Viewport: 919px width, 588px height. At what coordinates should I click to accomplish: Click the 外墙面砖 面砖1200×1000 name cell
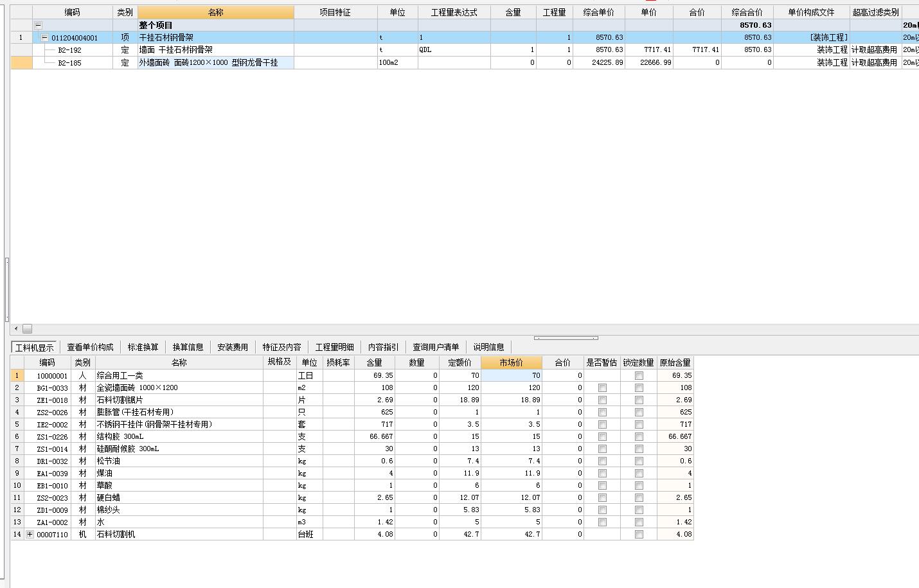pyautogui.click(x=216, y=62)
